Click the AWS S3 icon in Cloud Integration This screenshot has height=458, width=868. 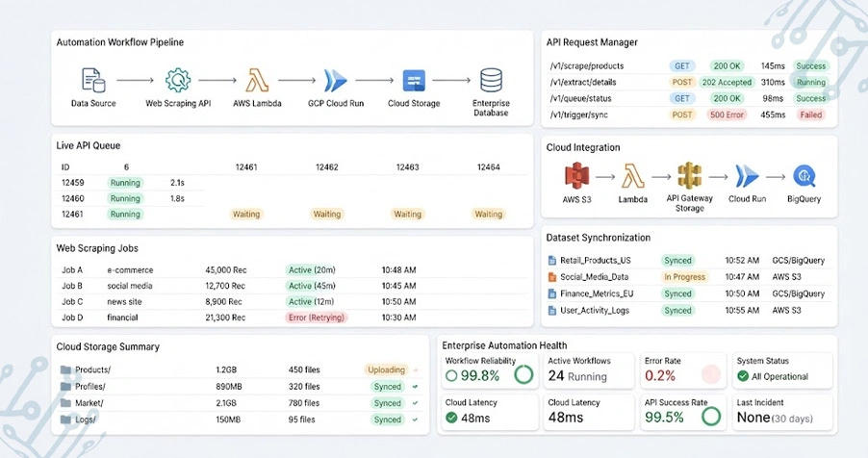click(x=576, y=176)
